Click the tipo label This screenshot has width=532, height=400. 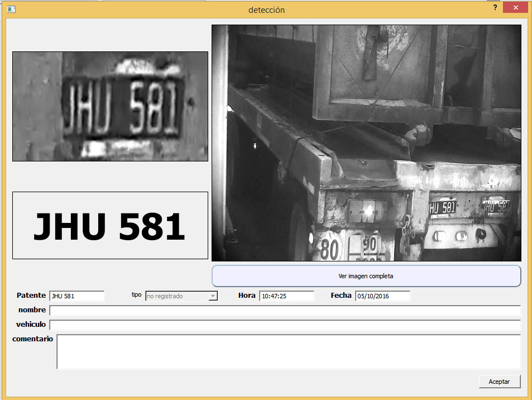tap(136, 294)
